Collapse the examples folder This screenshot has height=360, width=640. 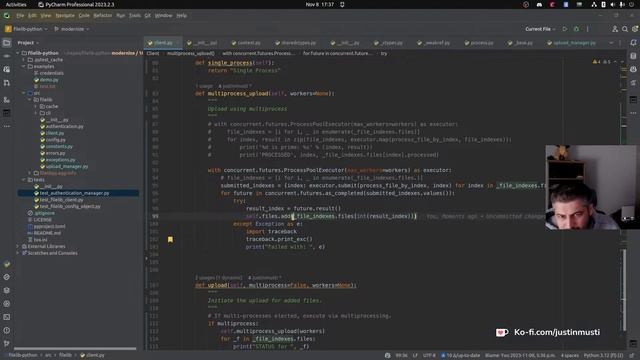coord(24,67)
